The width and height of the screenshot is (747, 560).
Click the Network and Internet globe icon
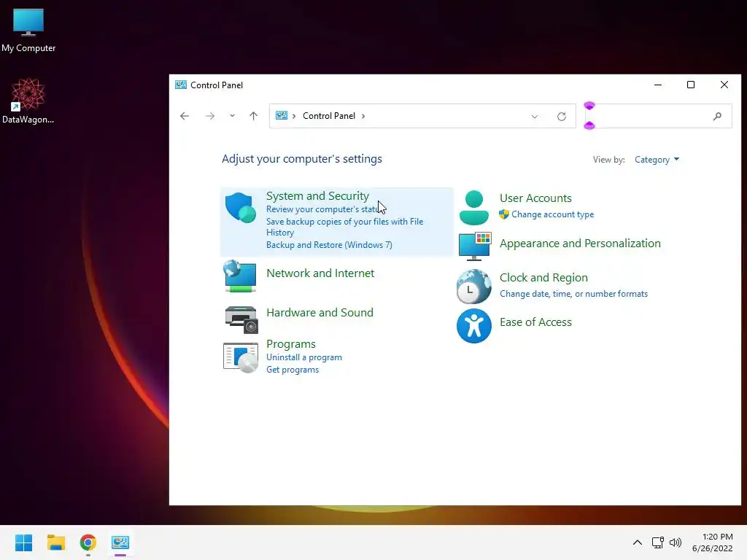(240, 276)
